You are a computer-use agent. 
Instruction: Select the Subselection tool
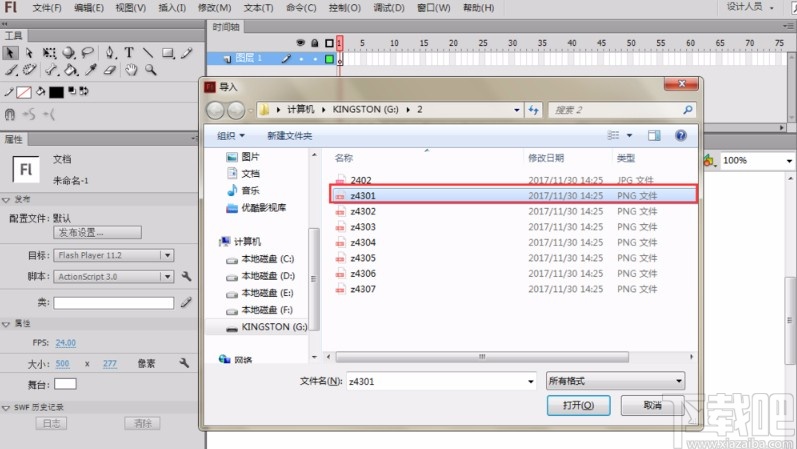[x=29, y=52]
